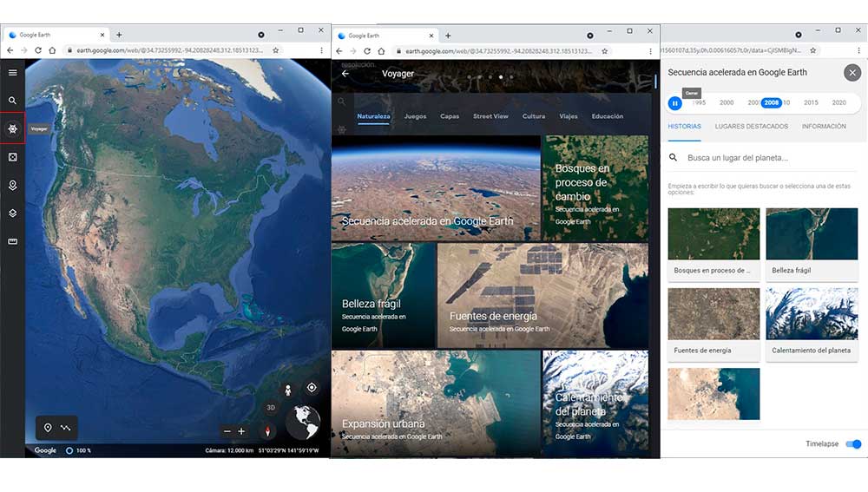
Task: Open browser menu dots in left window
Action: [321, 50]
